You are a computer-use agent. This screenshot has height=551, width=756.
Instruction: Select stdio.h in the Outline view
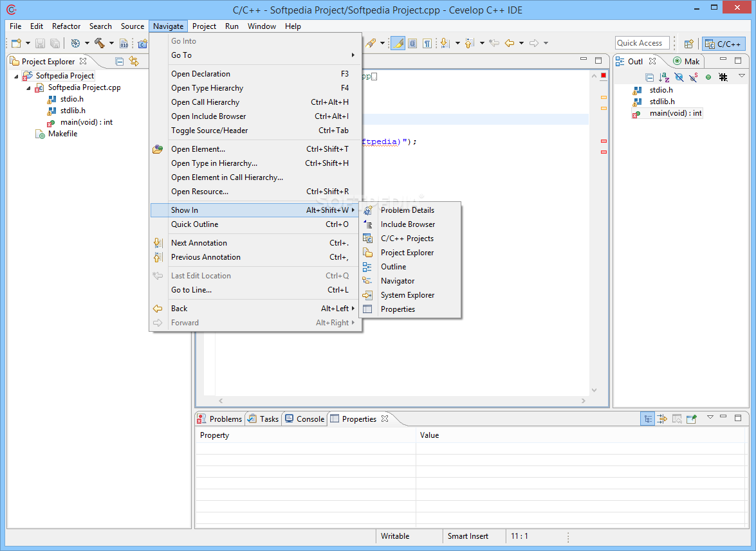[661, 90]
